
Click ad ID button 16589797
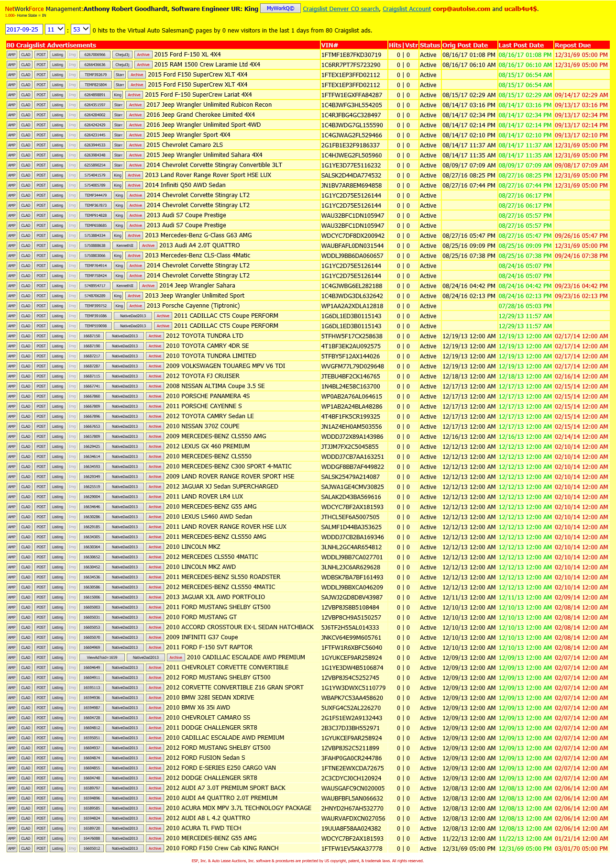[92, 788]
